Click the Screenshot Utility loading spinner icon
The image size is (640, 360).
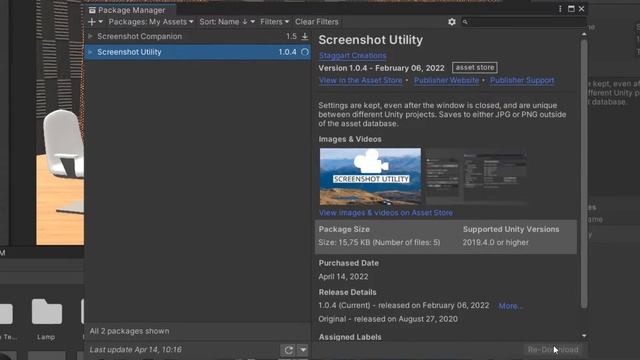[x=305, y=52]
